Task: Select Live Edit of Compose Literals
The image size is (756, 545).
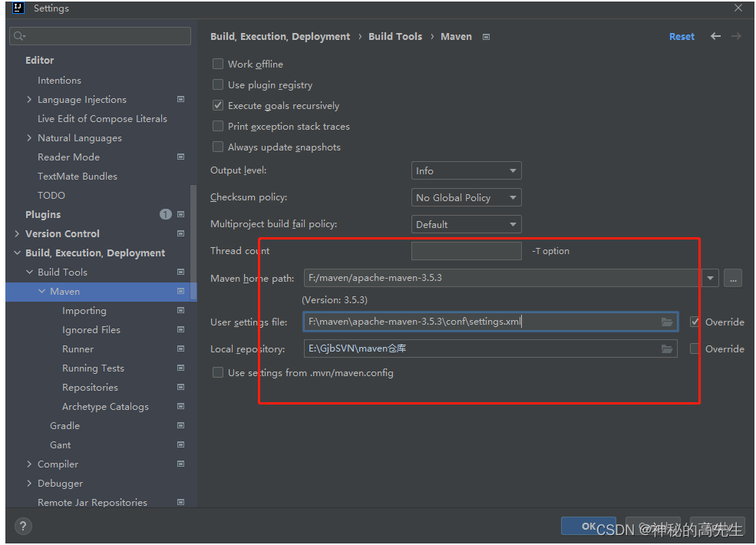Action: [102, 119]
